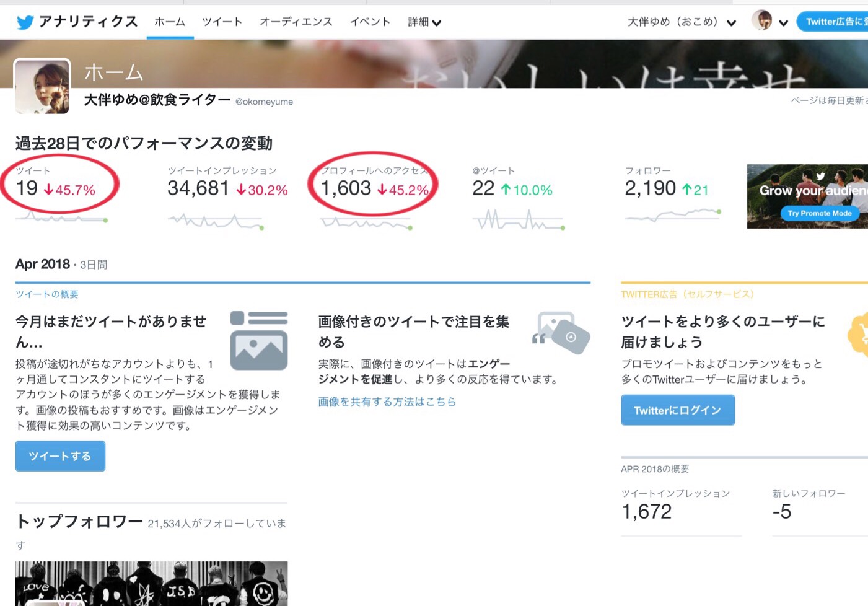Click the Apr 2018 heading
868x606 pixels.
point(43,264)
